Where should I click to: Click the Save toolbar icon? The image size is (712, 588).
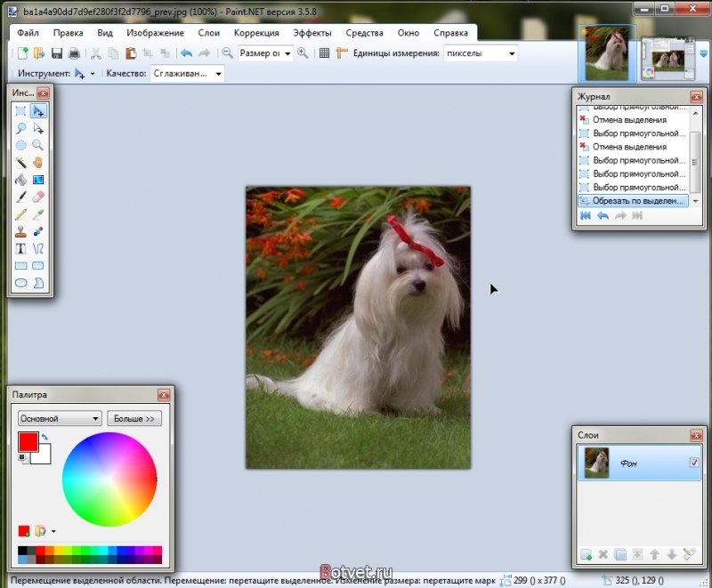click(57, 53)
